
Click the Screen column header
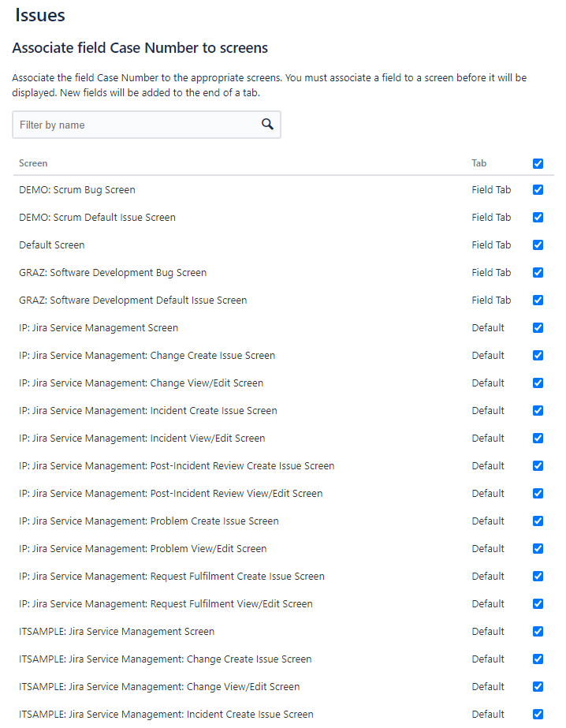pos(33,163)
